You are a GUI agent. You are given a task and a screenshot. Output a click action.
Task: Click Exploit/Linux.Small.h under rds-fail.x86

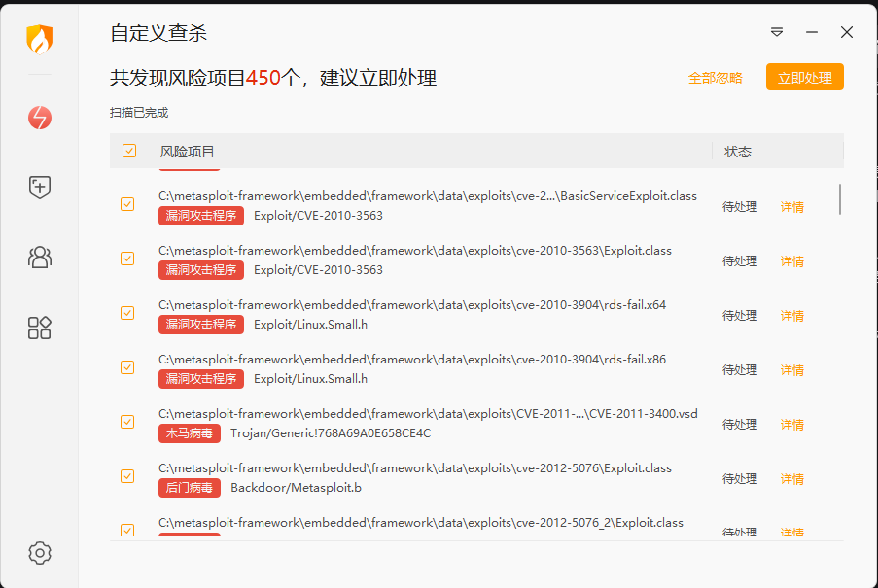click(x=310, y=379)
